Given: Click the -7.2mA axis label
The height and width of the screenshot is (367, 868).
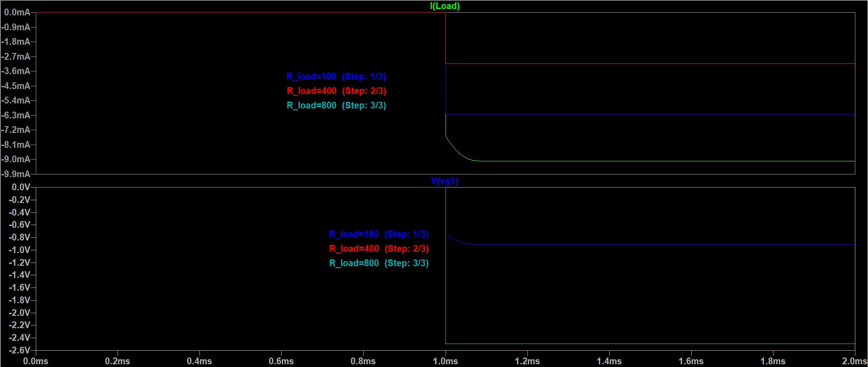Looking at the screenshot, I should [16, 130].
